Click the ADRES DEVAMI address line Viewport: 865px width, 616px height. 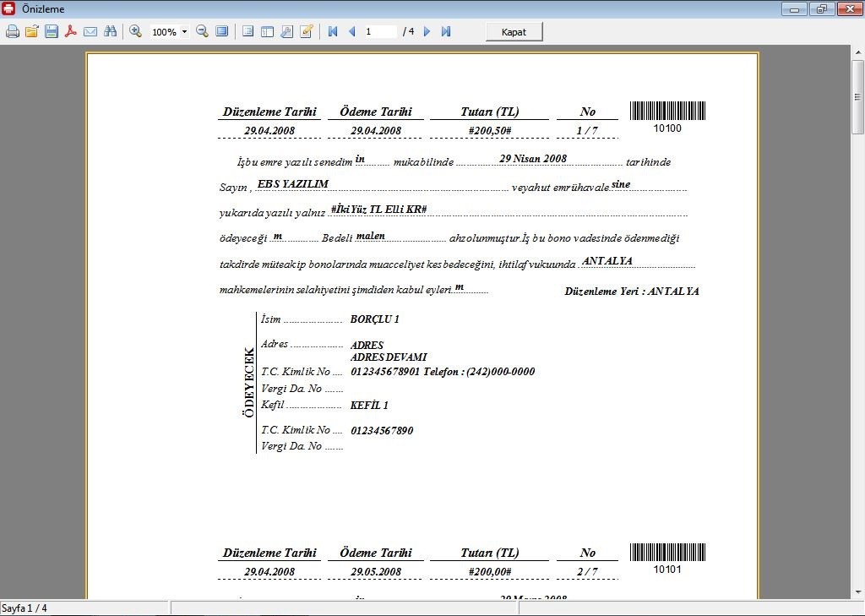(x=389, y=357)
